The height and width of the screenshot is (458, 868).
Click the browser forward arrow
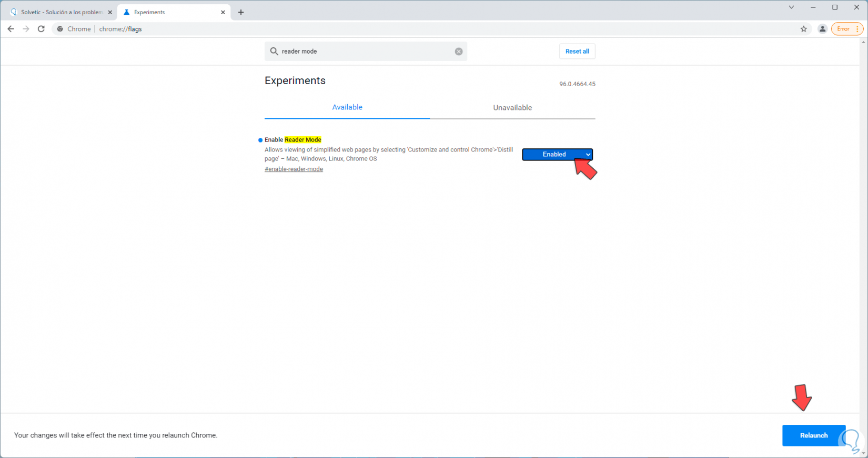(x=26, y=29)
